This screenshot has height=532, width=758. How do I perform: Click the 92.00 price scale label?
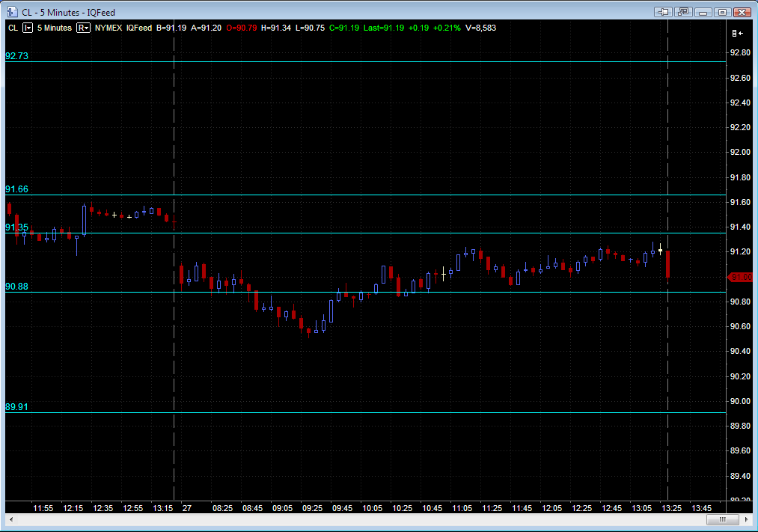point(741,152)
